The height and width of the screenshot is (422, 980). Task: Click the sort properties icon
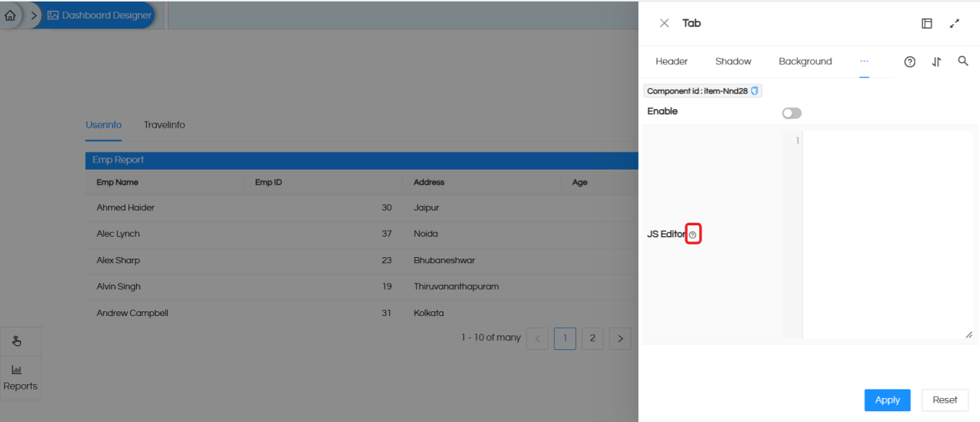937,62
